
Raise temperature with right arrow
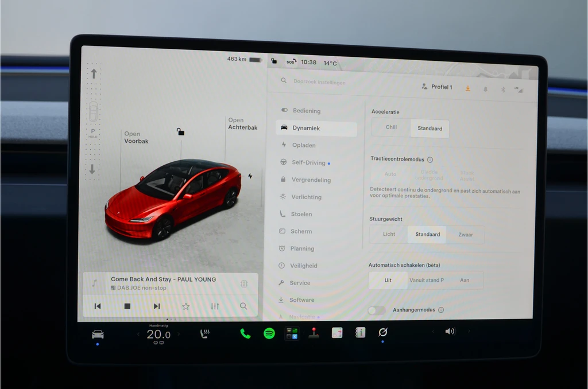[x=179, y=334]
